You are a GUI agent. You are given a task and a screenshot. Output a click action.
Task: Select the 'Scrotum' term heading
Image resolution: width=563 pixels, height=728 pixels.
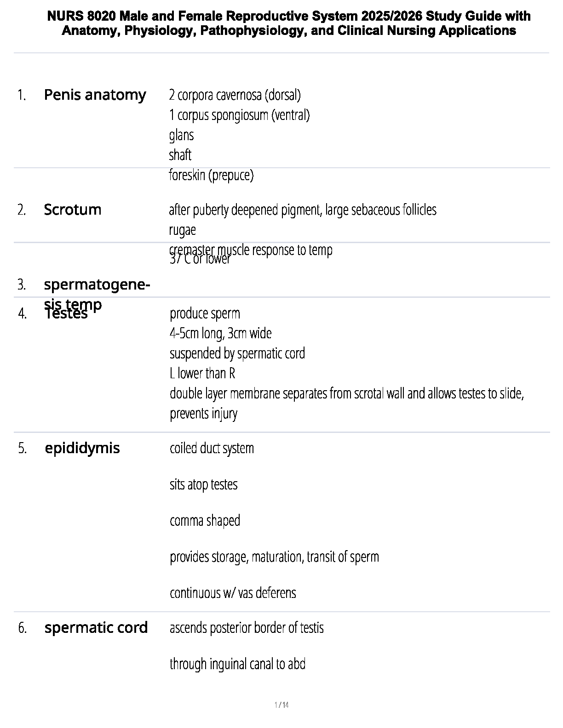point(72,210)
